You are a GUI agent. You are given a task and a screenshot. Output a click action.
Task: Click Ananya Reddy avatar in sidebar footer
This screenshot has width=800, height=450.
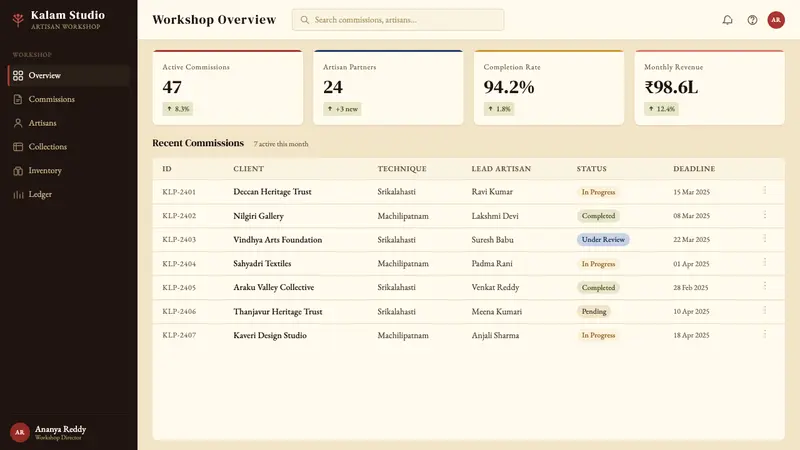point(19,432)
